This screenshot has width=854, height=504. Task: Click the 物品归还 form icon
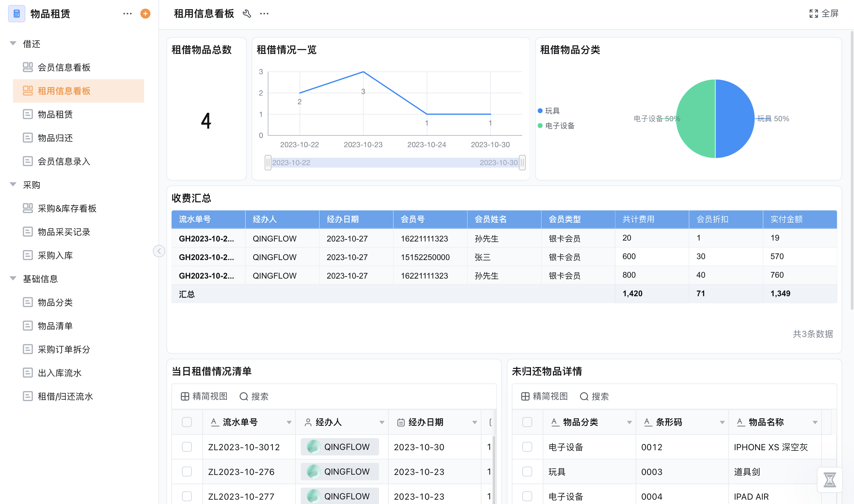pos(28,138)
